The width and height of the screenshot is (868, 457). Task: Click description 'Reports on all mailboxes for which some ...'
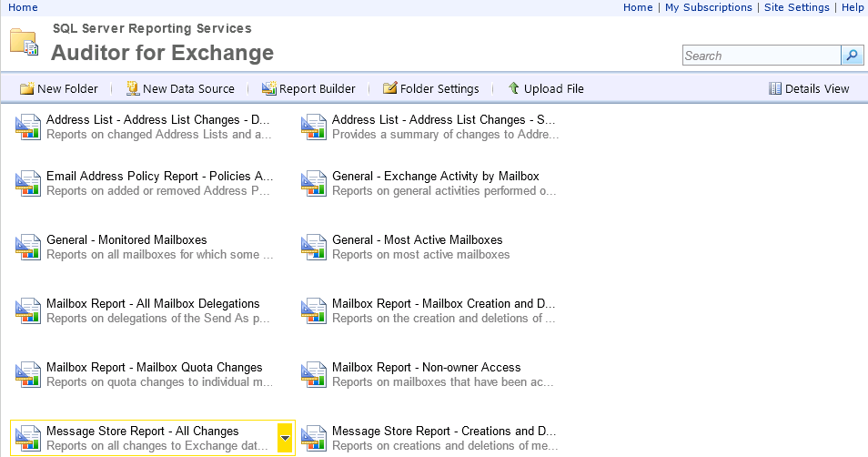click(x=159, y=255)
